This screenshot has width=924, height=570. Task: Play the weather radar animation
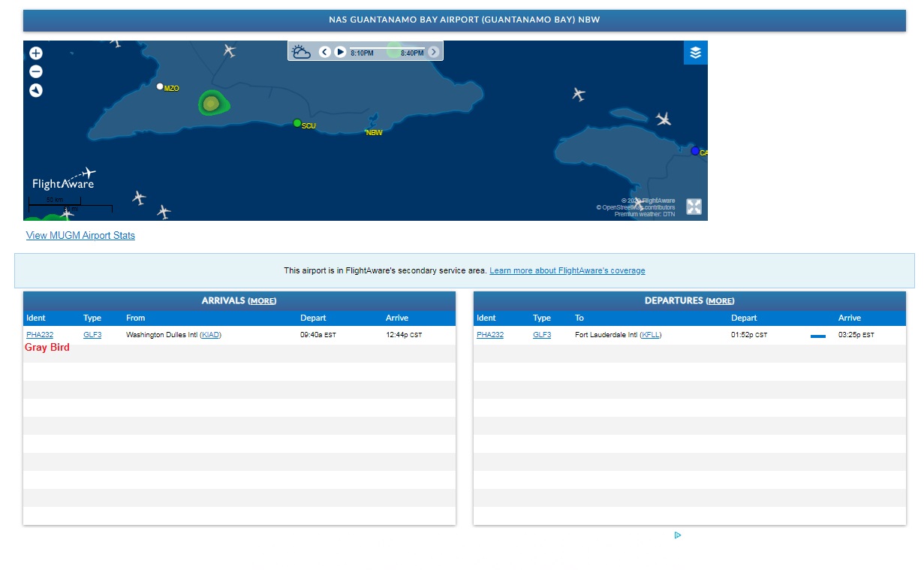coord(340,52)
